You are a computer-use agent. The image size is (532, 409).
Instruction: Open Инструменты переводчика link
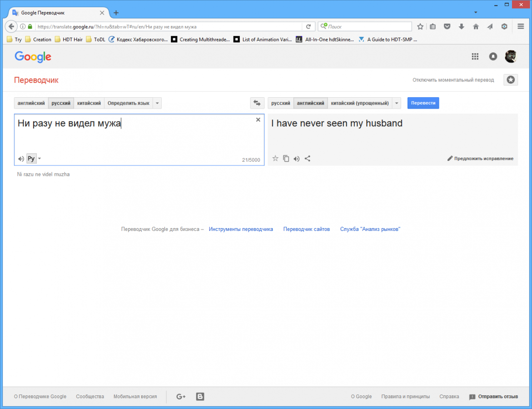point(241,229)
